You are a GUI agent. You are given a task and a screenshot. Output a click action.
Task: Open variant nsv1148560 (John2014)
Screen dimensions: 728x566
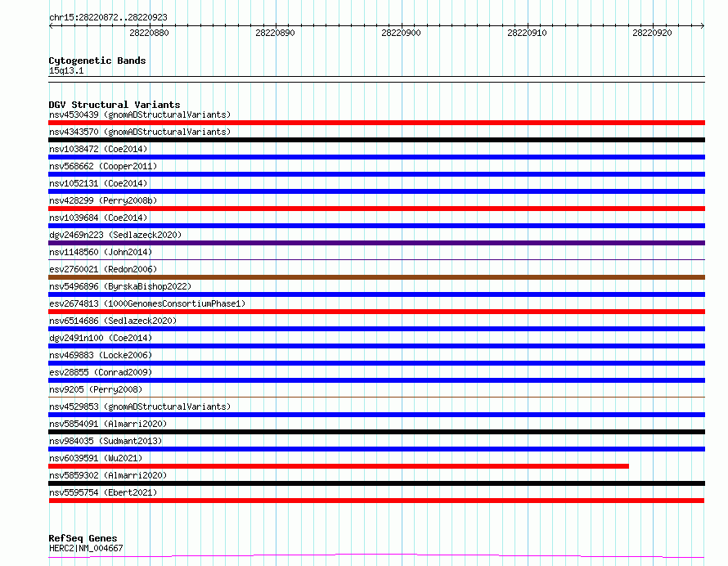click(101, 252)
